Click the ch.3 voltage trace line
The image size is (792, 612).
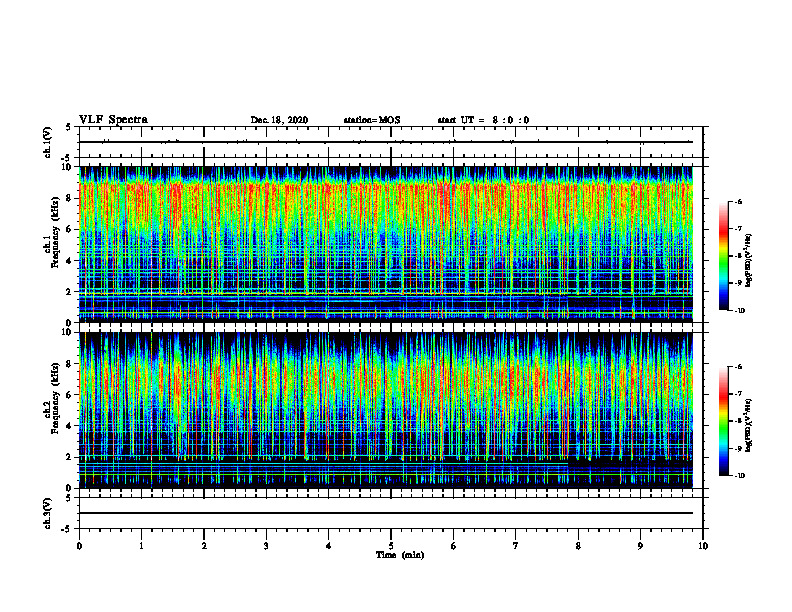pyautogui.click(x=386, y=513)
